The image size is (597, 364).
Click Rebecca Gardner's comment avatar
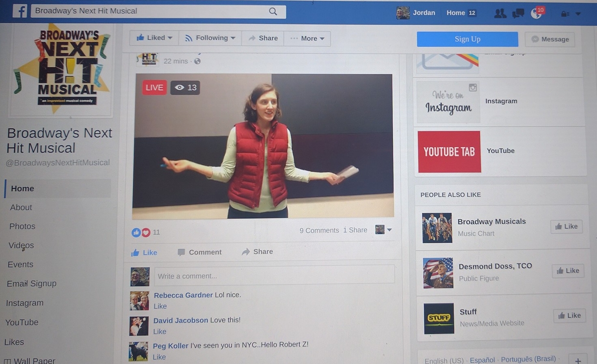click(139, 301)
